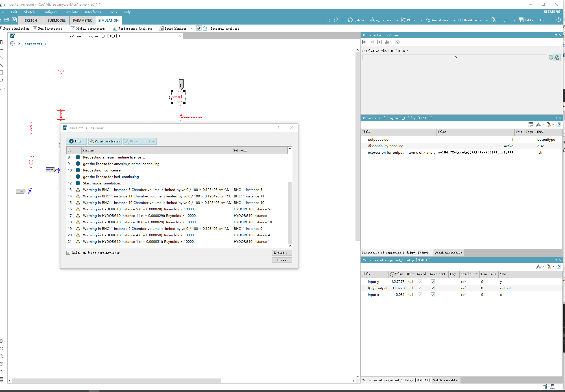Click the Undo arrow icon
This screenshot has width=565, height=392.
pyautogui.click(x=328, y=20)
